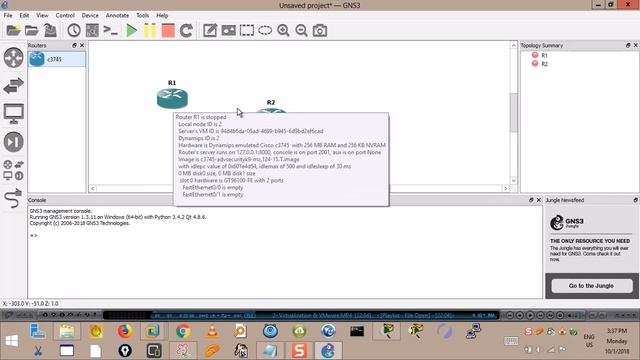The width and height of the screenshot is (640, 360).
Task: Browse end devices monitor icon
Action: pos(13,114)
